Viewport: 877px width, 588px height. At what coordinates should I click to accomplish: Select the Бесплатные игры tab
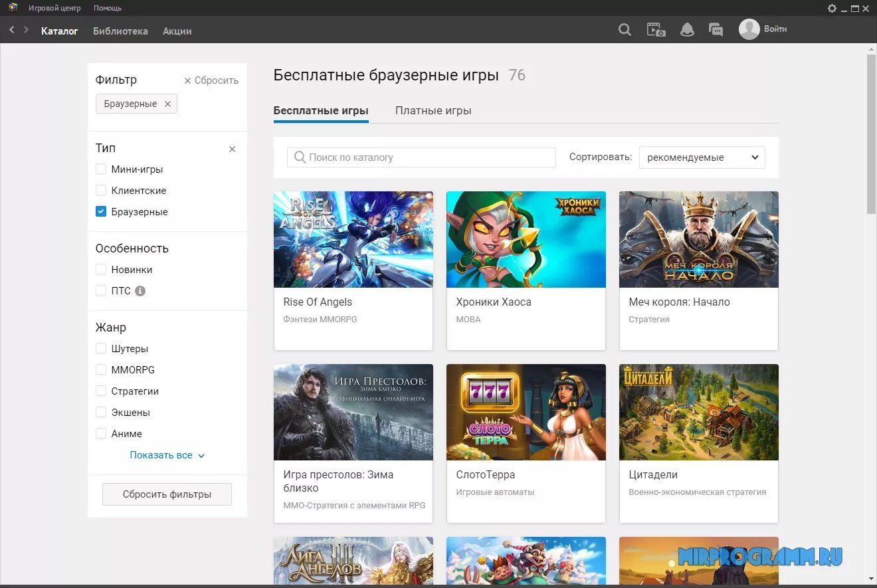point(321,111)
